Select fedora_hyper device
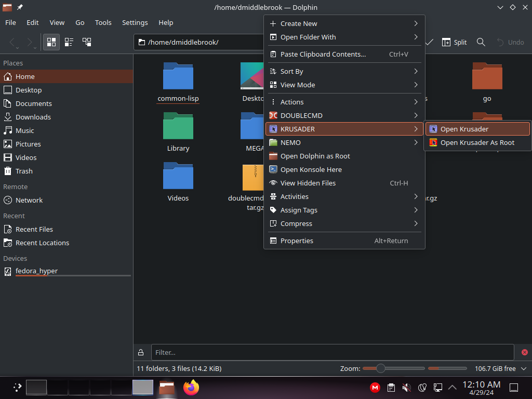532x399 pixels. tap(66, 271)
